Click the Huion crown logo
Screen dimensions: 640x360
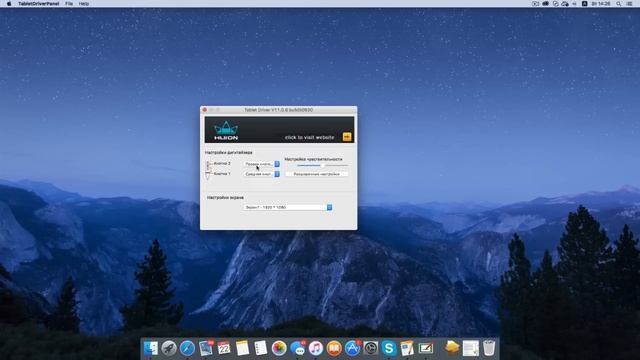point(226,131)
